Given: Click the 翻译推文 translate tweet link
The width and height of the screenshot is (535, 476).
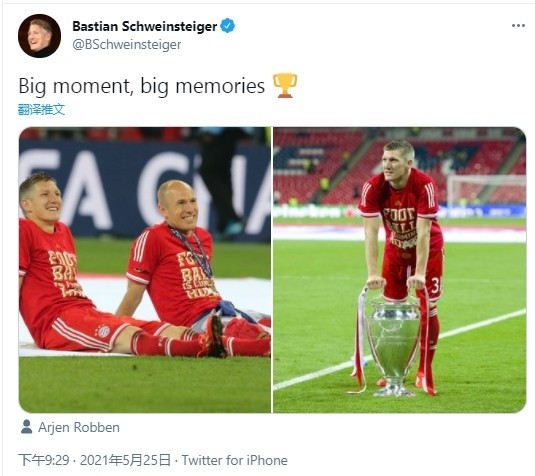Looking at the screenshot, I should click(41, 110).
